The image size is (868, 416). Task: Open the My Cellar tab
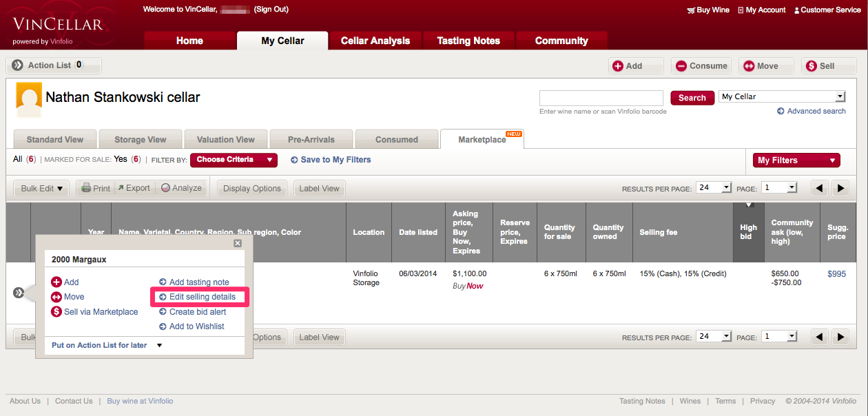coord(282,41)
